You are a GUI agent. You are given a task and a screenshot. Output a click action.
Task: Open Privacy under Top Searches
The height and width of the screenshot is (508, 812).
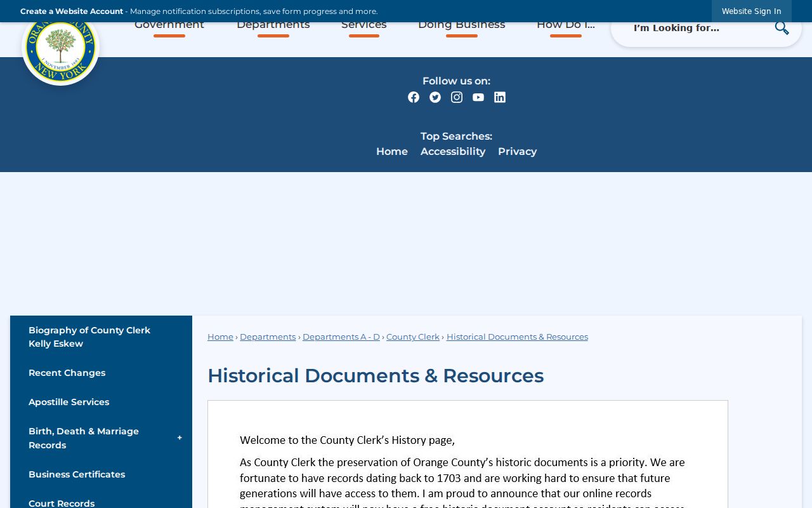pos(517,151)
